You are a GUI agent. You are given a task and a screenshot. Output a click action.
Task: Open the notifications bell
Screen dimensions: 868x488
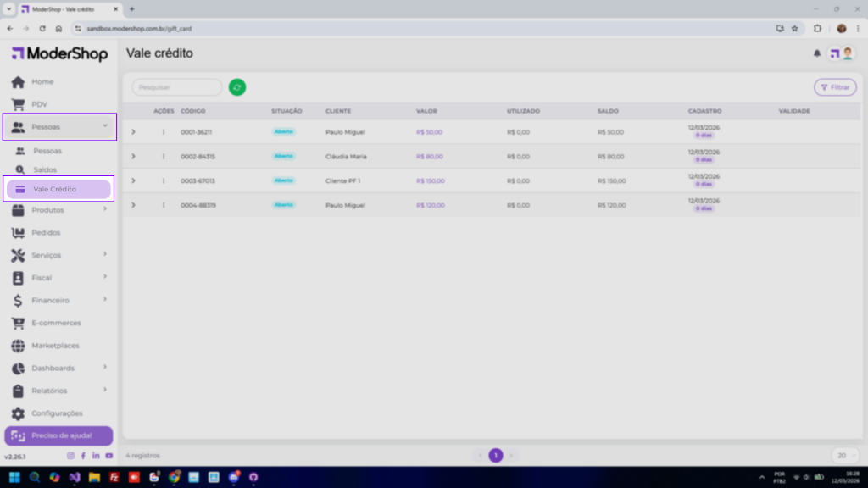(817, 53)
